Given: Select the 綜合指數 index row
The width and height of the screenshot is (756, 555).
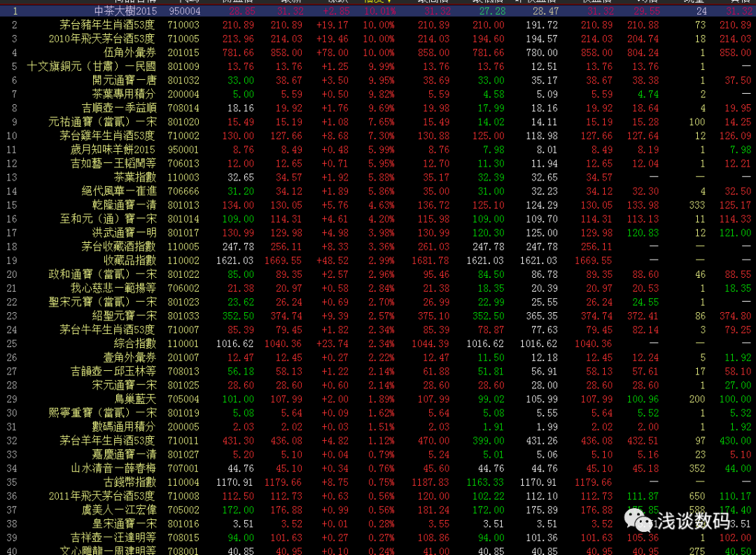Looking at the screenshot, I should pos(136,344).
